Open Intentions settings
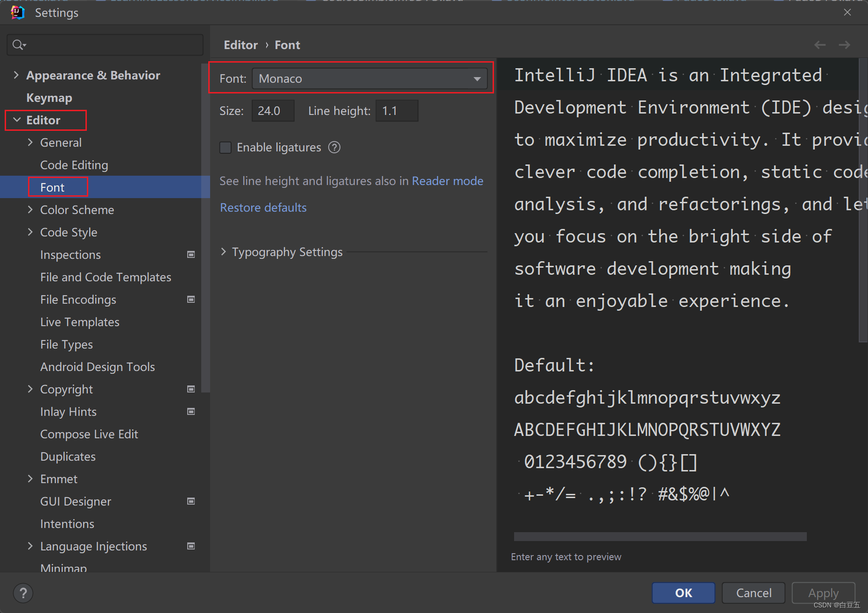 tap(67, 524)
